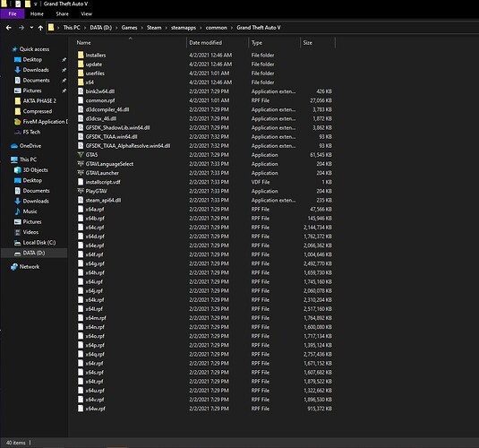
Task: Open the File menu tab
Action: click(x=13, y=13)
